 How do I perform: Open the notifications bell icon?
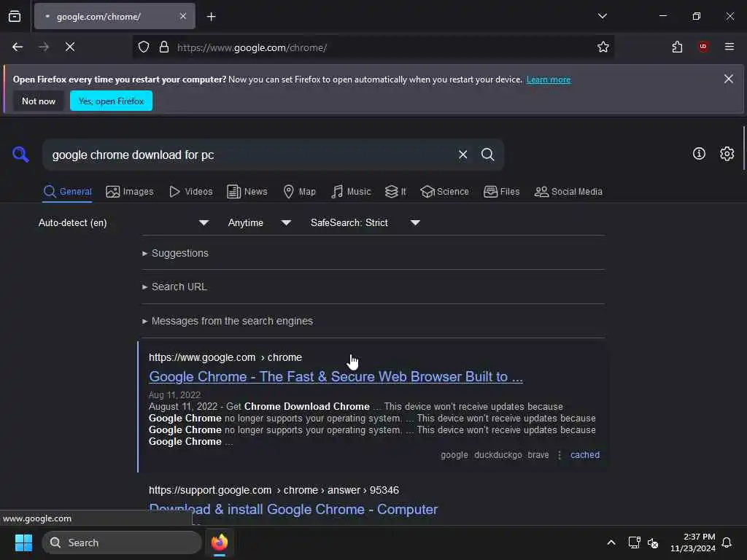(727, 542)
